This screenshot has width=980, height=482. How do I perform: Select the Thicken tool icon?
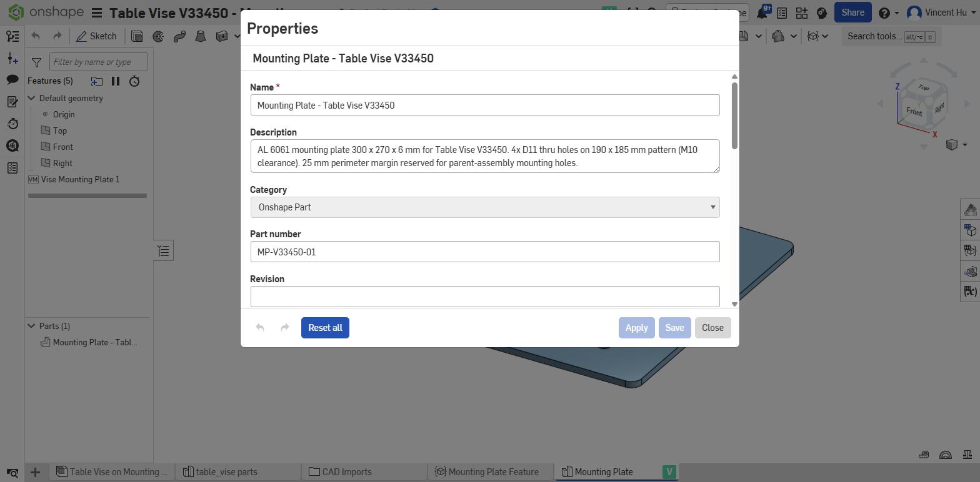click(221, 36)
